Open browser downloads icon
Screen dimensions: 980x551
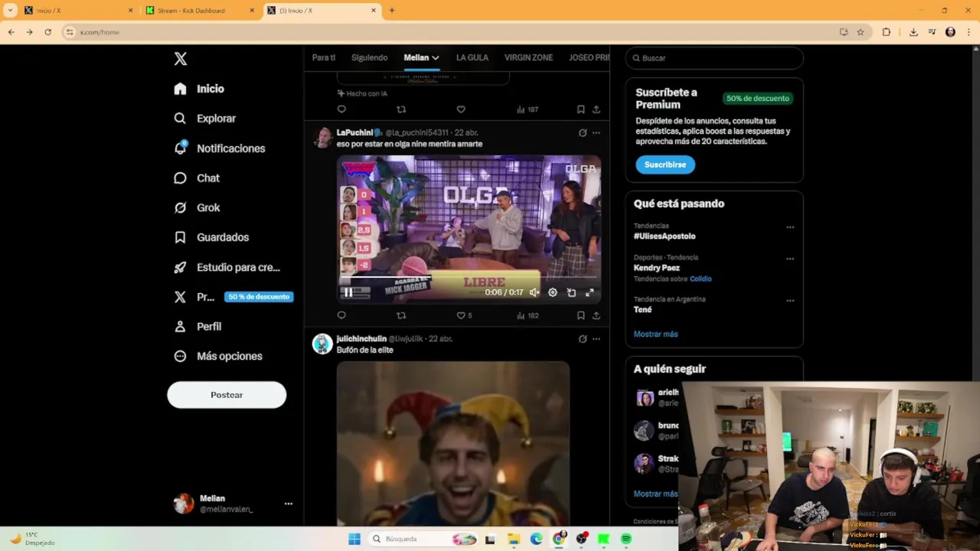point(913,32)
